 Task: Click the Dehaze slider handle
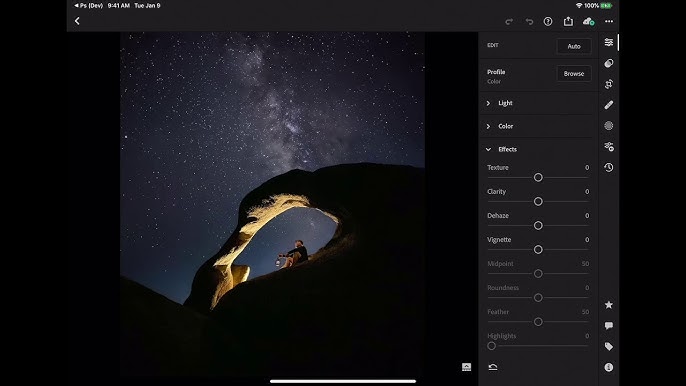(538, 225)
